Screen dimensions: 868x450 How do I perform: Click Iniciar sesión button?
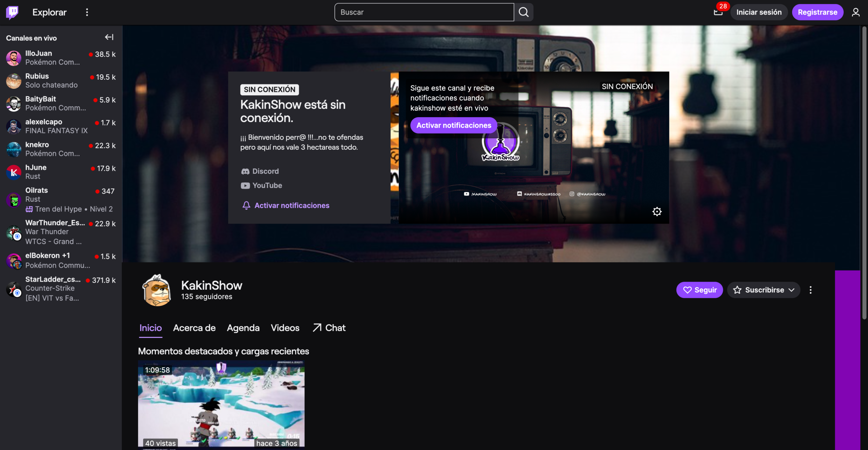pos(759,12)
